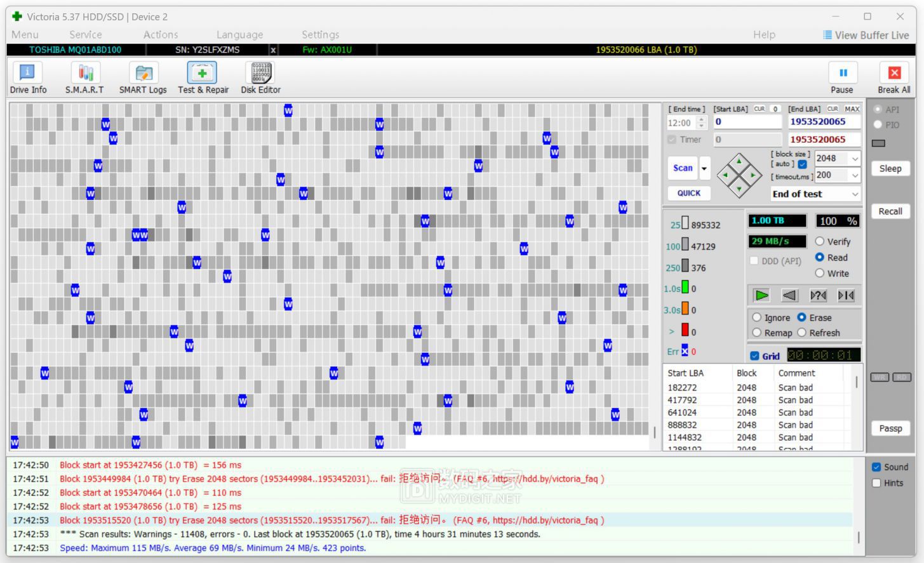Click the red slow block color legend

685,331
